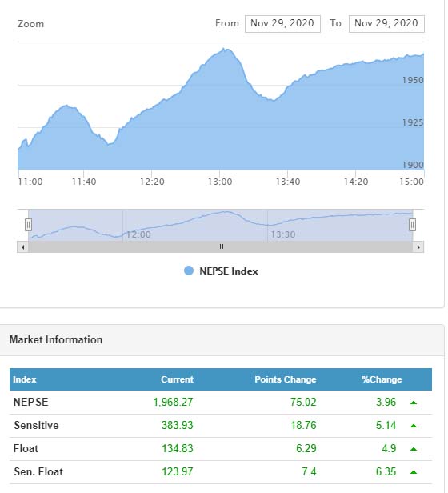Viewport: 448px width, 493px height.
Task: Click the chart peak near 13:00
Action: [223, 49]
